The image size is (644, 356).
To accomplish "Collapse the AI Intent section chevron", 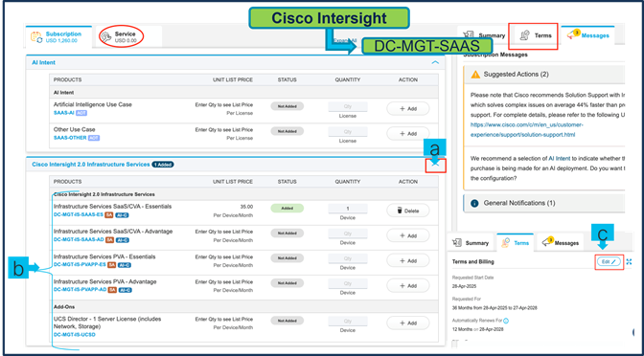I will pyautogui.click(x=435, y=63).
